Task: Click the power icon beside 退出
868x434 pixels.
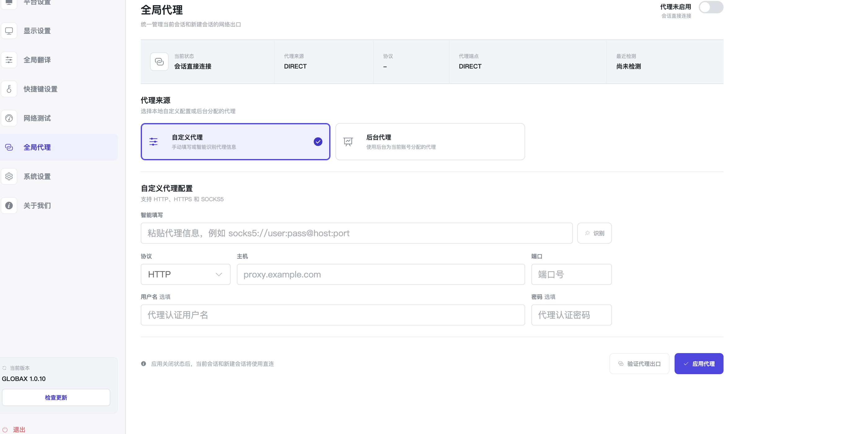Action: (x=5, y=430)
